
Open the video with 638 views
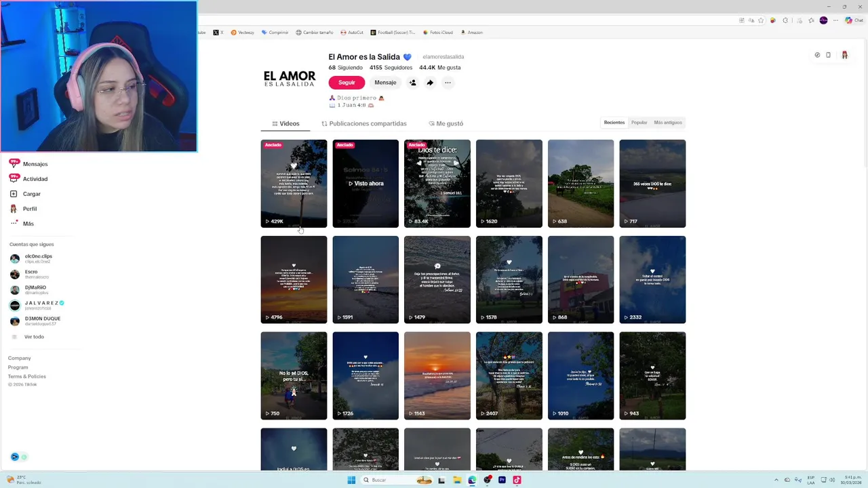[x=581, y=184]
